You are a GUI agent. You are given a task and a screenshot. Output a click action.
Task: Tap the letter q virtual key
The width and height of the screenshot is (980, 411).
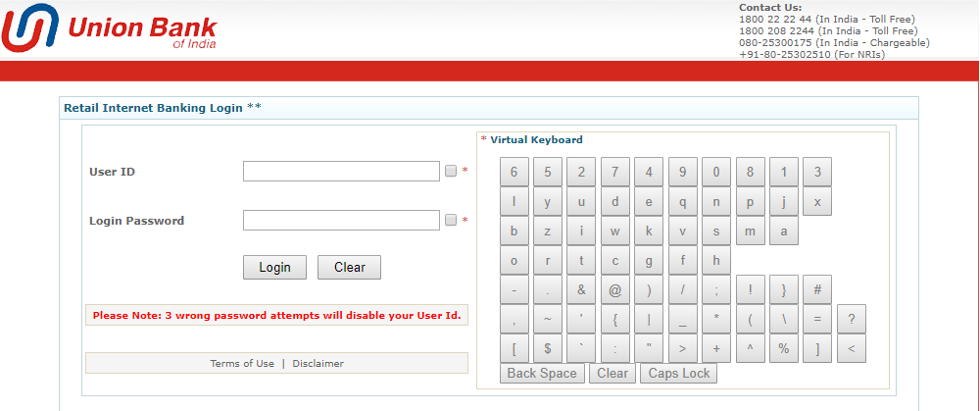683,201
